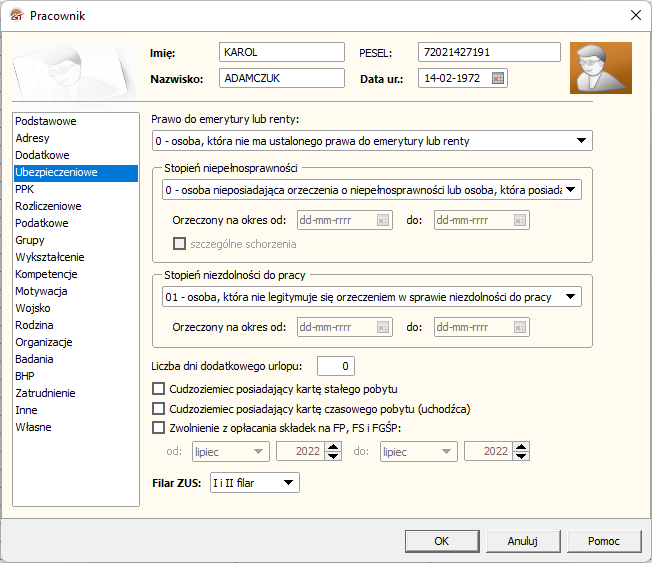
Task: Click the 'od' year field showing 2022
Action: (x=301, y=452)
